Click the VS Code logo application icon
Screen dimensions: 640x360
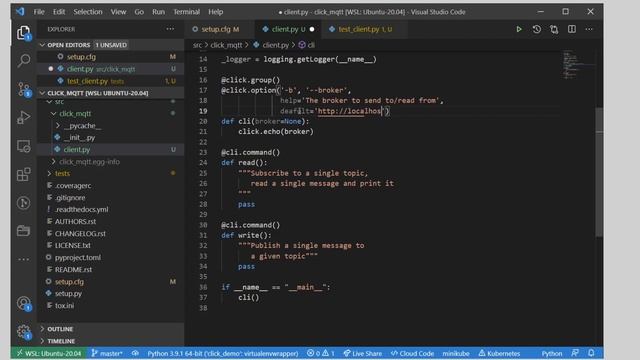(x=20, y=12)
